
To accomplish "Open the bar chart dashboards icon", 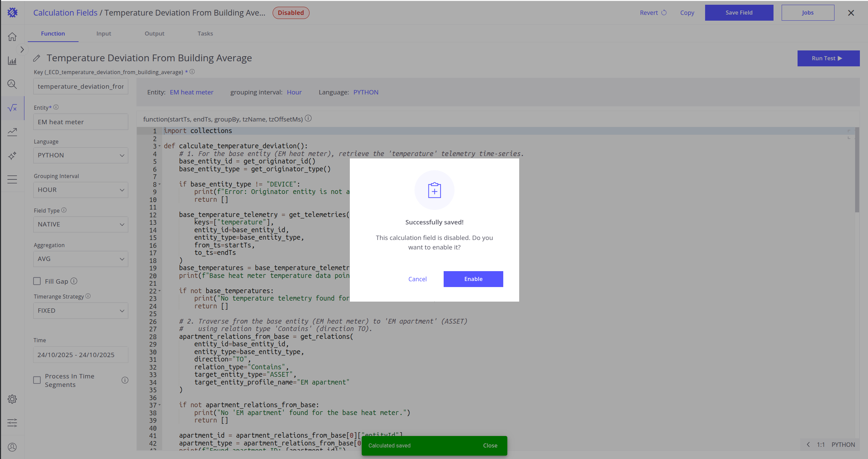I will pos(12,61).
